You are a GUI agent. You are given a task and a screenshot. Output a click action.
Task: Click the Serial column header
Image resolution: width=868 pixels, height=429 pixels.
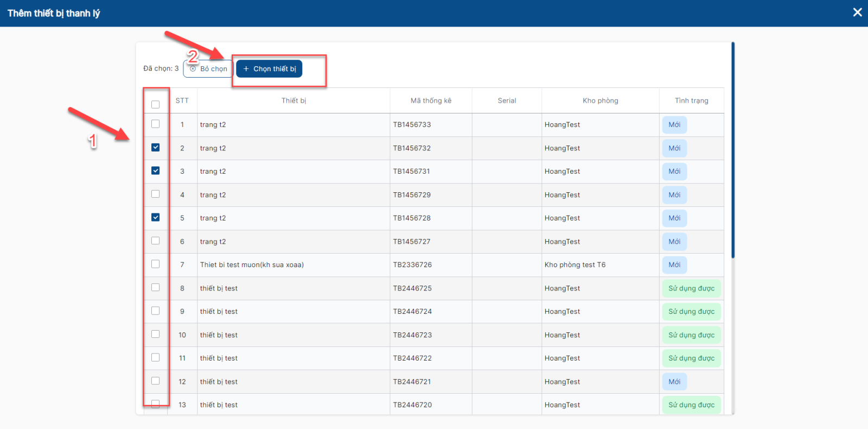[x=507, y=100]
